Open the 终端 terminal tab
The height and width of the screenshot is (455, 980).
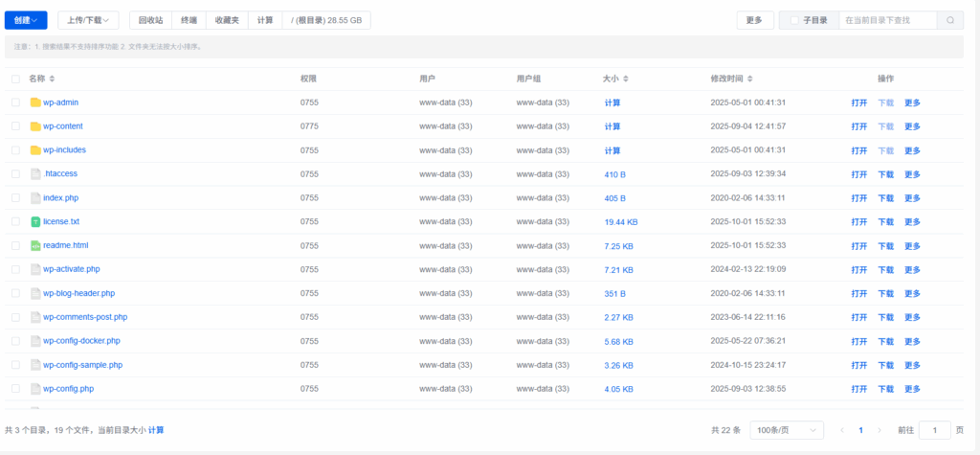click(x=189, y=20)
